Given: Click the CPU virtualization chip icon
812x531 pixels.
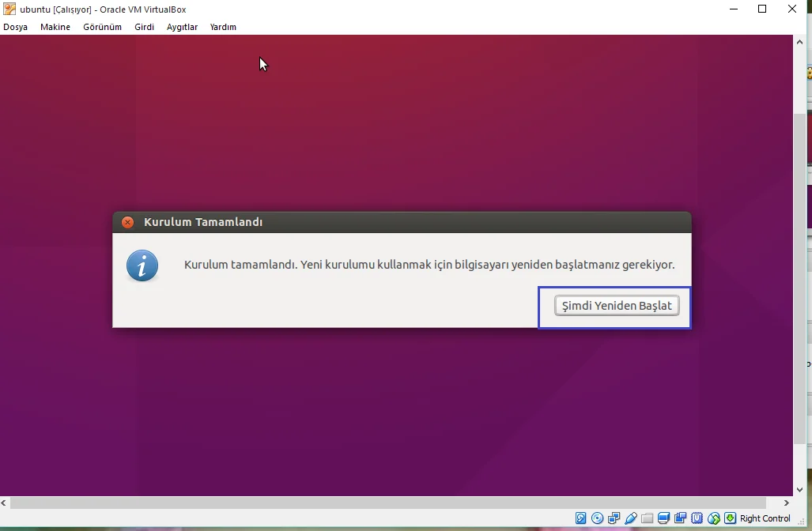Looking at the screenshot, I should point(697,518).
